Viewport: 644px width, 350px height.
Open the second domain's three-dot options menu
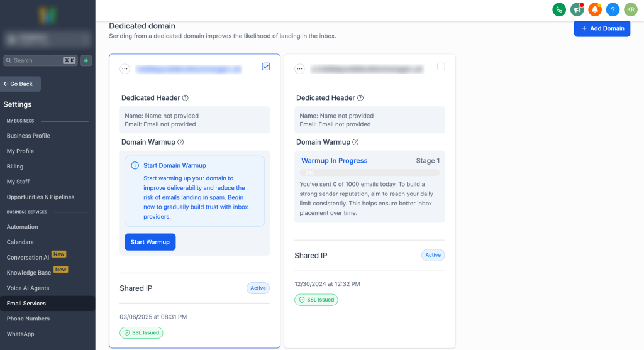(x=300, y=69)
